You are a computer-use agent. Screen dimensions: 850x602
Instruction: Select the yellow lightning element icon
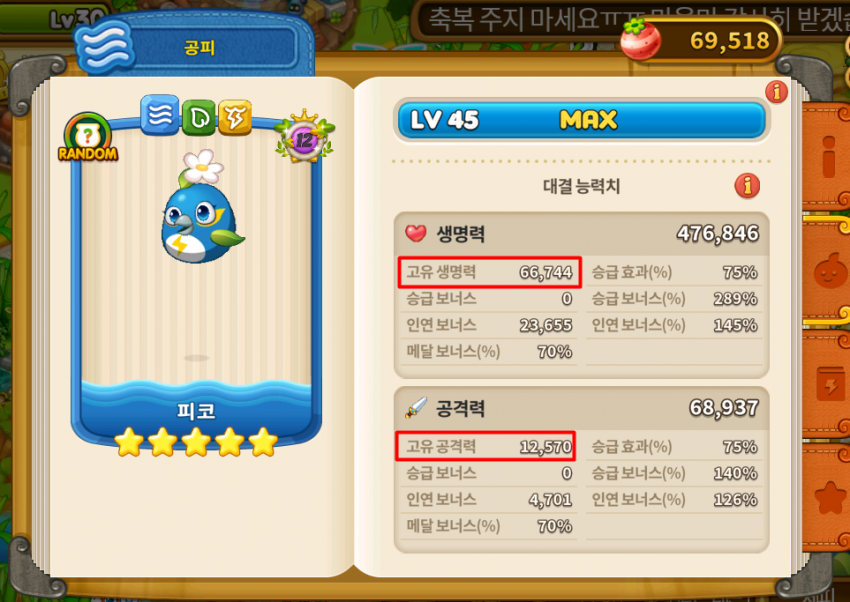point(235,117)
